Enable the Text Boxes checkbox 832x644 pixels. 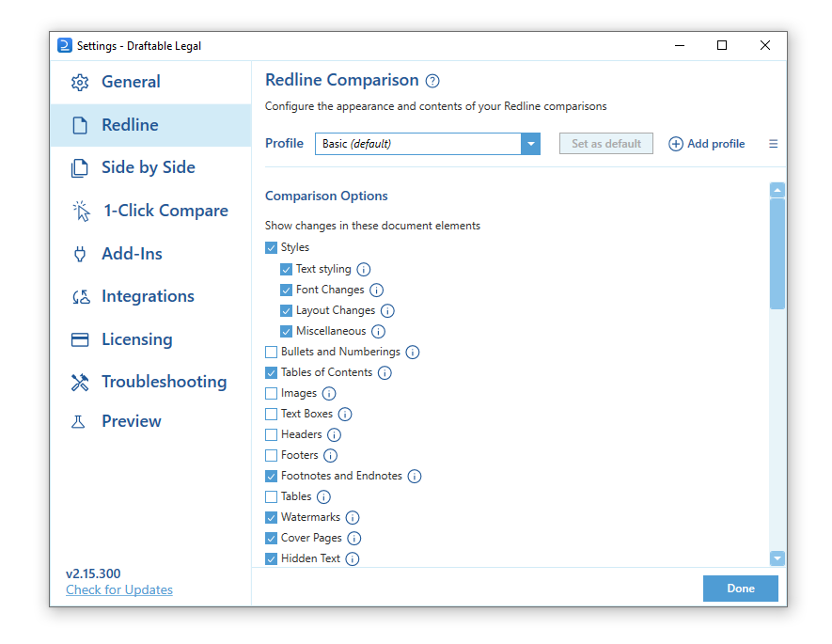click(x=271, y=415)
